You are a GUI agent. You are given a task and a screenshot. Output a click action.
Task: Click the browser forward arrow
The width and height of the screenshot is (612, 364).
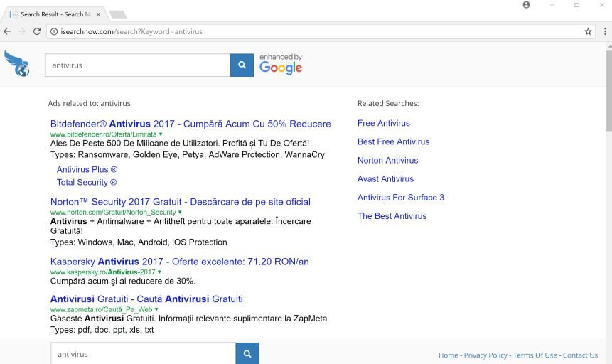[22, 31]
